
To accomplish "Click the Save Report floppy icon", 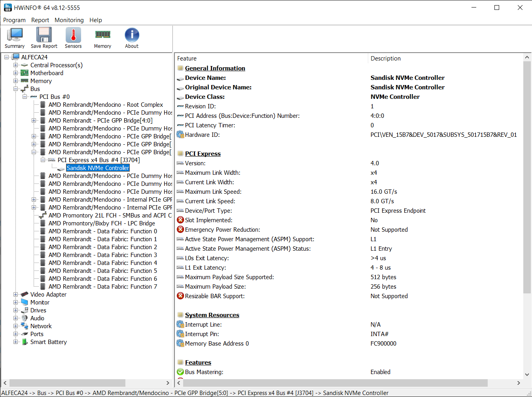I will click(44, 35).
